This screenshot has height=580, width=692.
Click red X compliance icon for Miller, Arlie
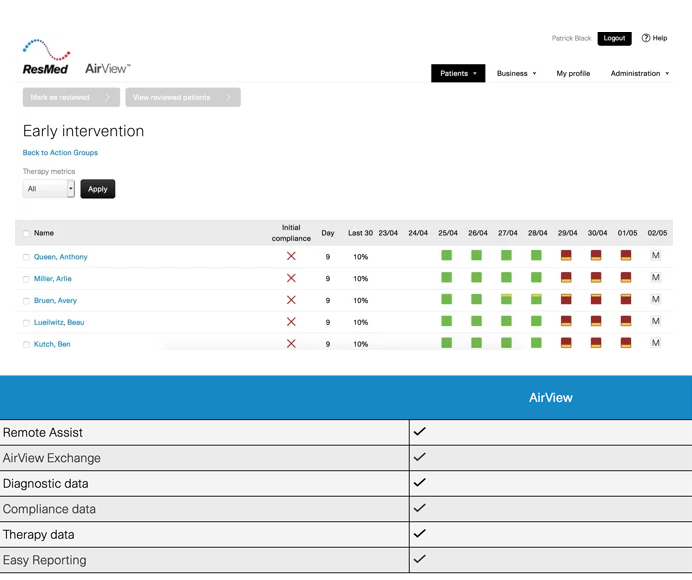click(291, 278)
